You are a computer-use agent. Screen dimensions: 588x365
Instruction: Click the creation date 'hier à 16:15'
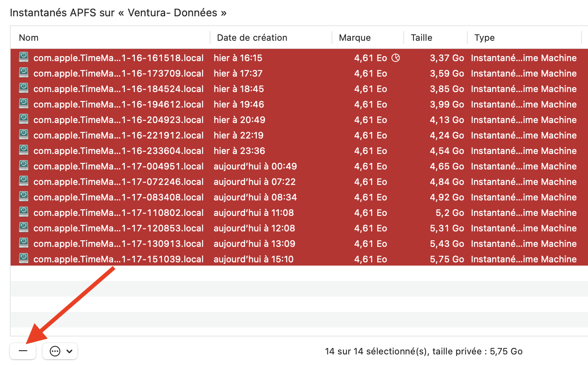pyautogui.click(x=238, y=58)
